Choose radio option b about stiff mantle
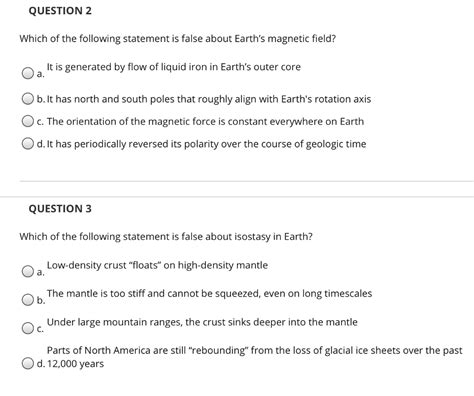This screenshot has width=474, height=396. tap(28, 300)
